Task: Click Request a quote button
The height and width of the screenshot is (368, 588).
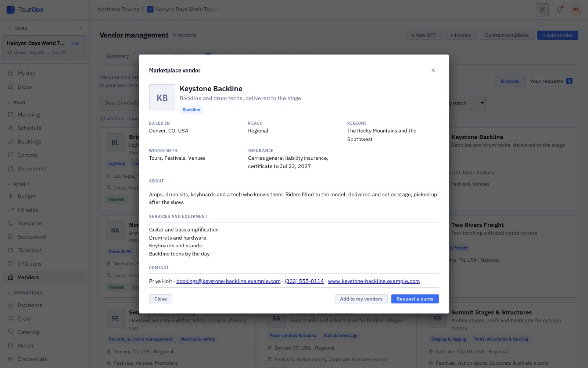Action: coord(415,299)
